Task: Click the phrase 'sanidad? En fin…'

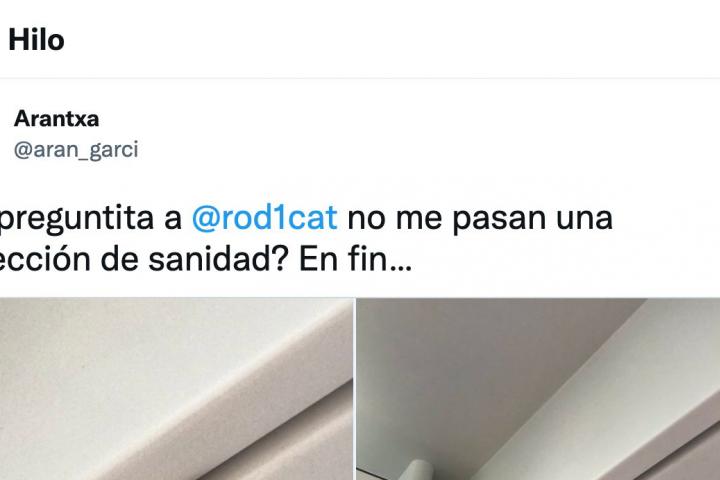Action: (280, 260)
